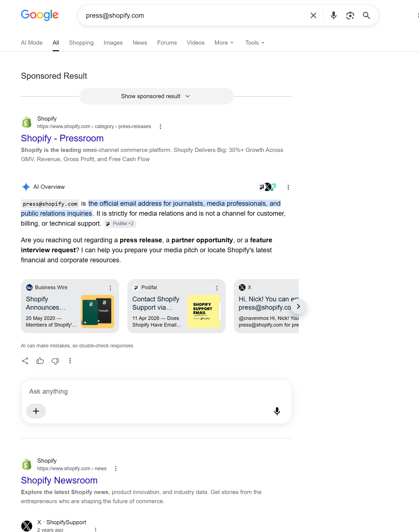
Task: Select the All results tab
Action: click(x=56, y=43)
